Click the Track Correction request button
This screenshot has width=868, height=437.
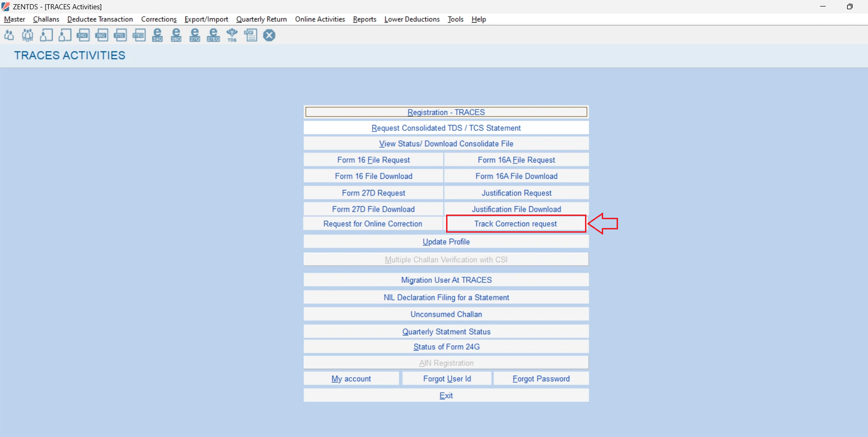[x=516, y=223]
